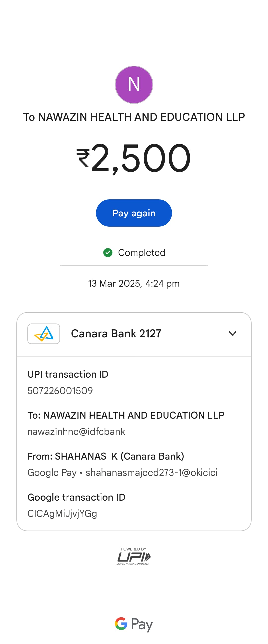This screenshot has width=268, height=644.
Task: Click the Canara Bank 2127 account row
Action: [x=116, y=334]
